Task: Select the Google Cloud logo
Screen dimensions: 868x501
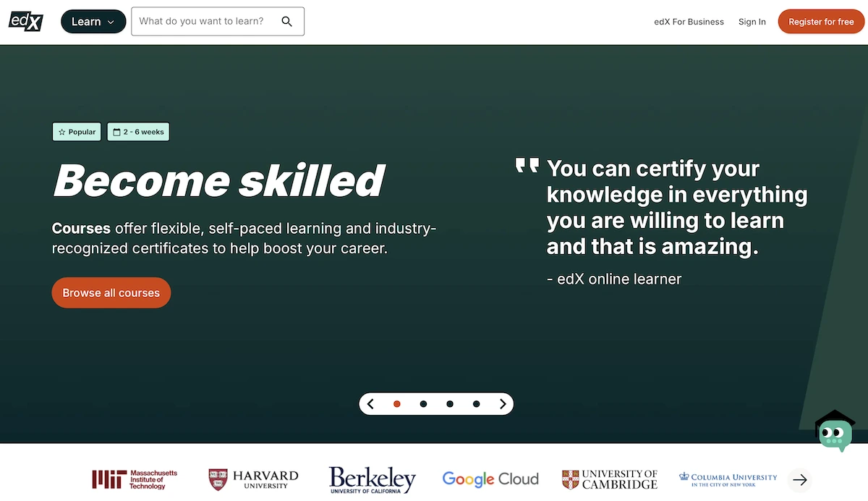Action: pyautogui.click(x=490, y=479)
